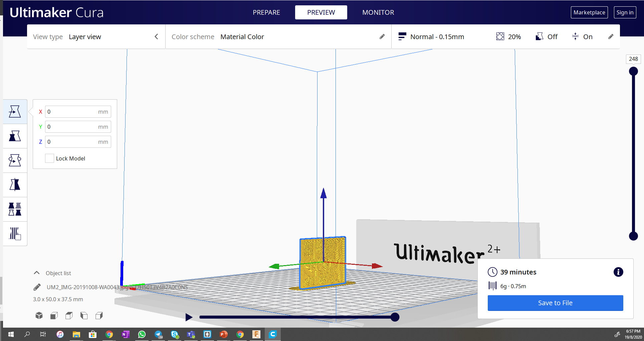This screenshot has height=341, width=644.
Task: Click the top layer slider handle
Action: (633, 71)
